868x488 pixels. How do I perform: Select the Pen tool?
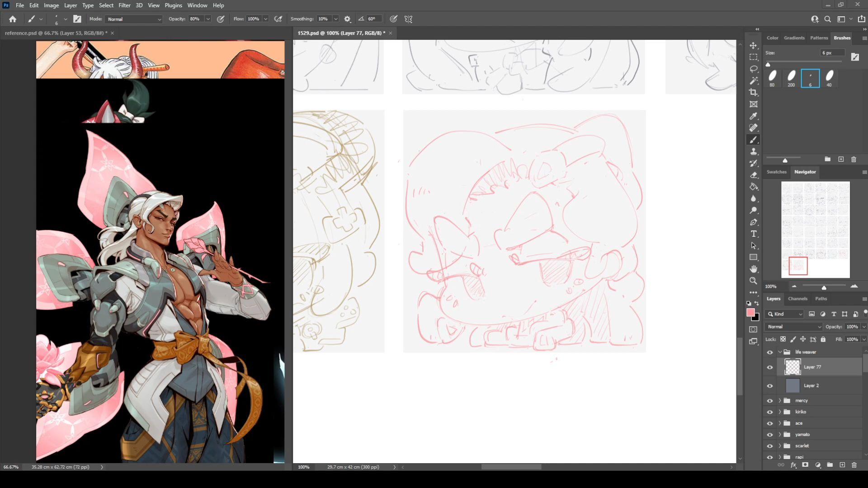coord(753,222)
